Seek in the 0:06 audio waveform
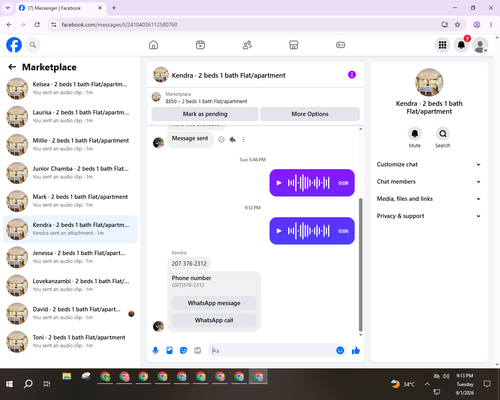 [x=309, y=231]
